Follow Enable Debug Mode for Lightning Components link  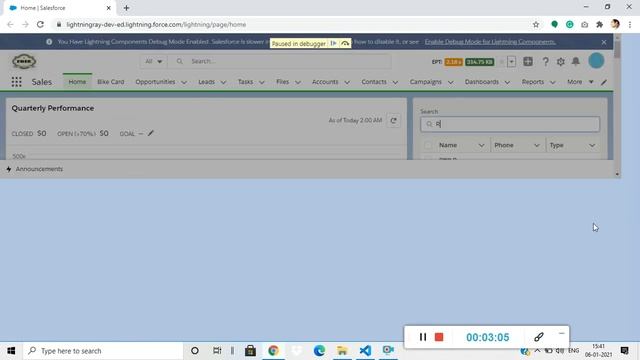pos(490,42)
